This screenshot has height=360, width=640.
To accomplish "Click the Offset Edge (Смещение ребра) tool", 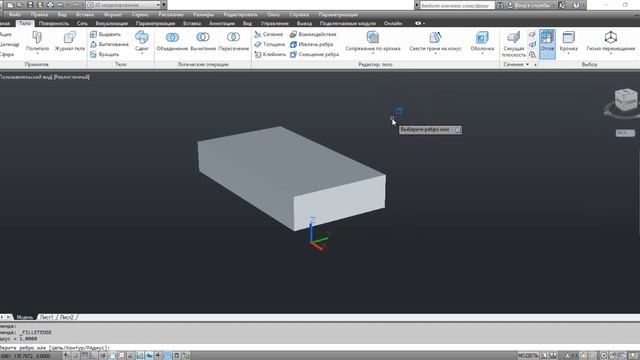I will (x=314, y=54).
